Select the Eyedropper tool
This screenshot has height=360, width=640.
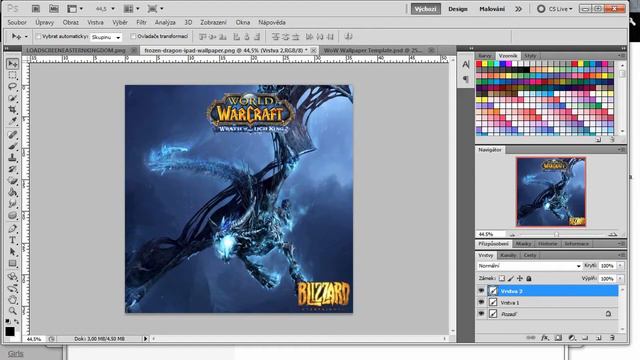(13, 121)
